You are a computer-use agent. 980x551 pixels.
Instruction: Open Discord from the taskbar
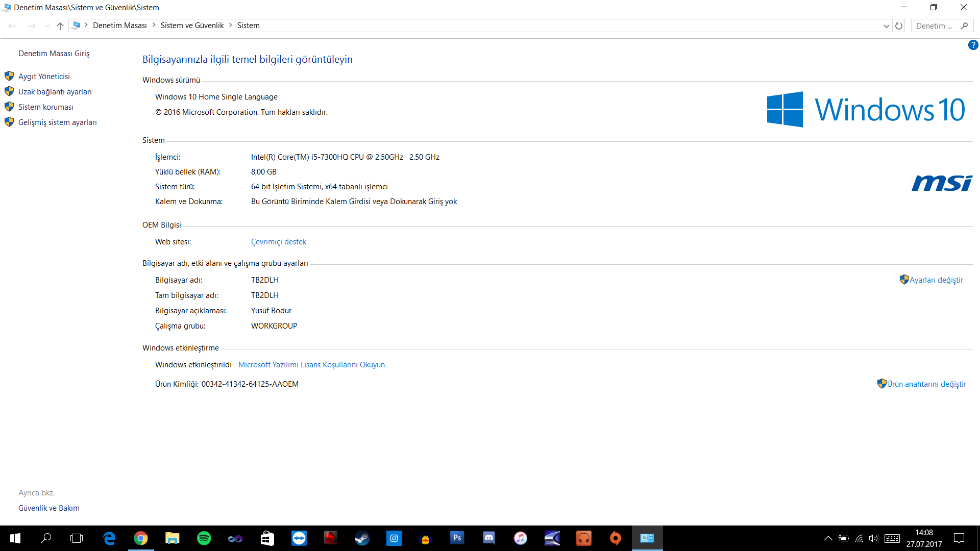488,538
